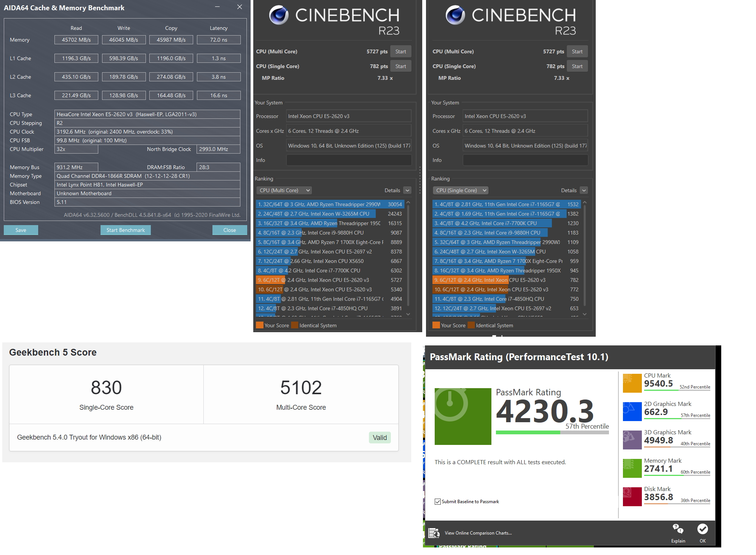Click the PassMark OK checkmark icon
The height and width of the screenshot is (555, 756).
point(702,529)
